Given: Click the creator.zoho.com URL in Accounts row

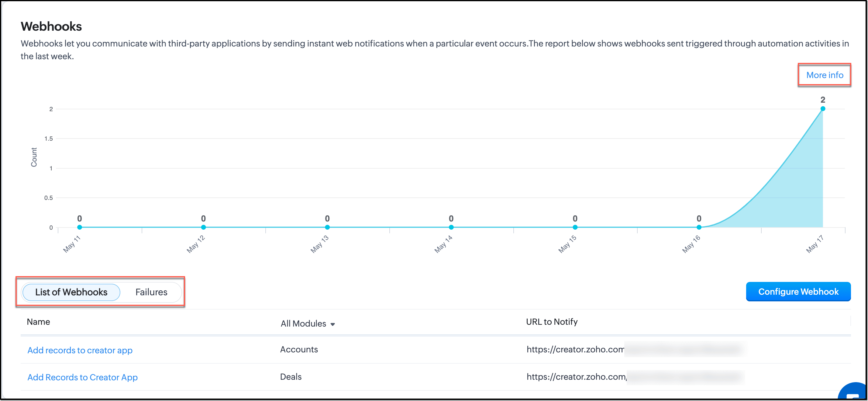Looking at the screenshot, I should 575,349.
